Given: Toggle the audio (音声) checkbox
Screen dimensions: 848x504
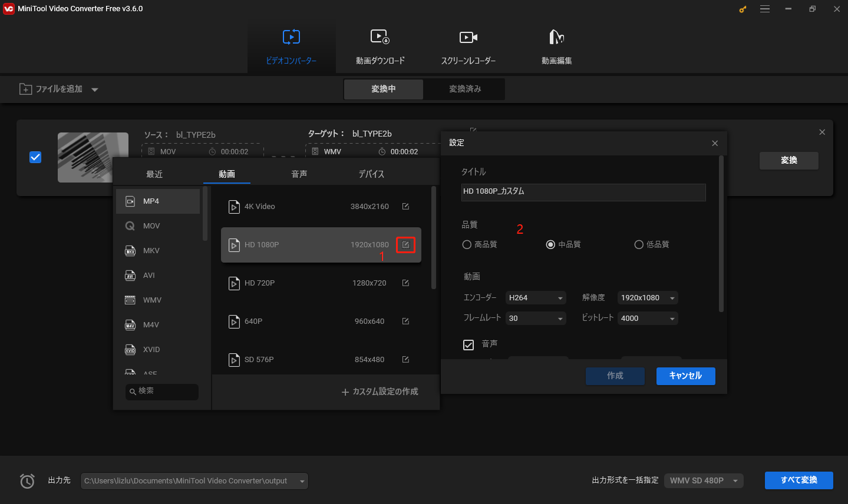Looking at the screenshot, I should (468, 345).
